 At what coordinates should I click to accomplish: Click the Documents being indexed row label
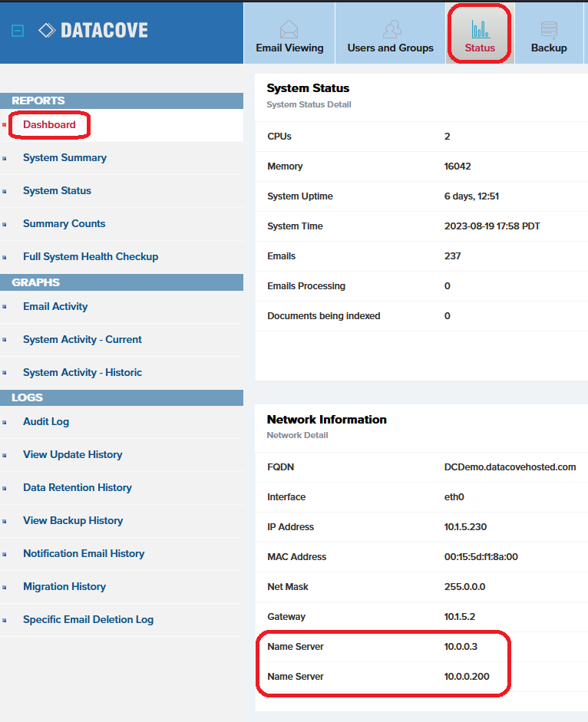coord(323,316)
